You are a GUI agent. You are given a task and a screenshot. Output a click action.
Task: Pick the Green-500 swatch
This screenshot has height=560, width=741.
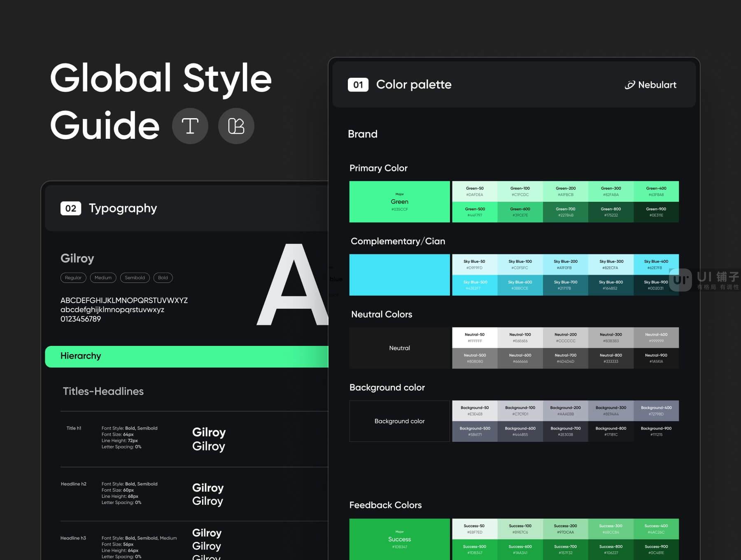coord(475,212)
